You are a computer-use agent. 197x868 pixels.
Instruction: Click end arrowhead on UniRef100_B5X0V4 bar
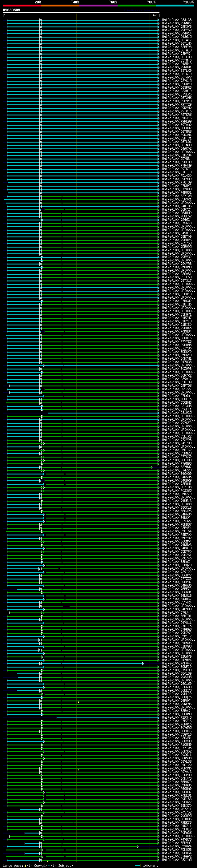coord(137,846)
